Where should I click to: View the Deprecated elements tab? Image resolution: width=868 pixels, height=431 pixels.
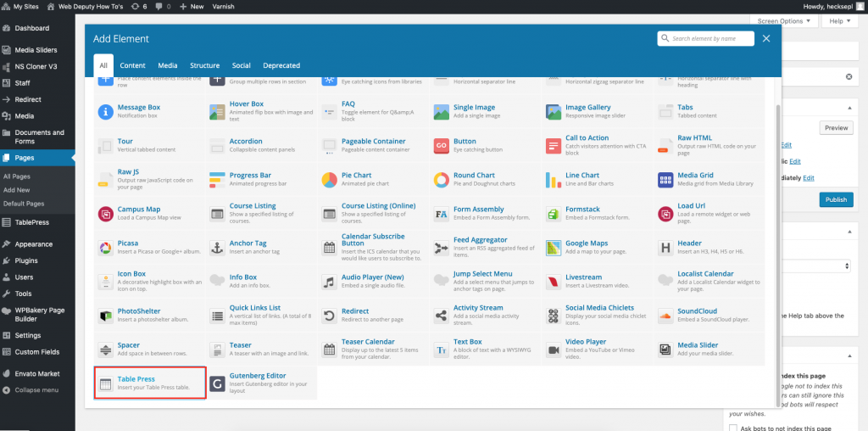tap(281, 65)
